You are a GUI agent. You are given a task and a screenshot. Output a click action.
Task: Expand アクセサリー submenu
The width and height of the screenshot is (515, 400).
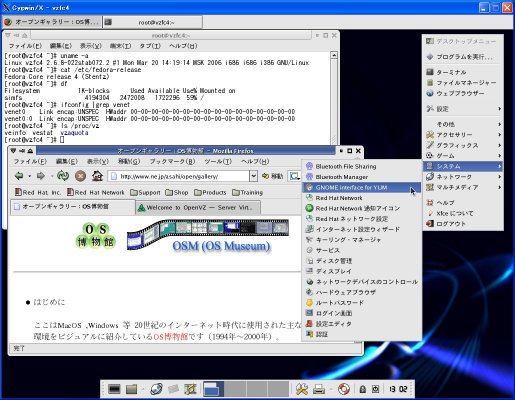(x=463, y=135)
